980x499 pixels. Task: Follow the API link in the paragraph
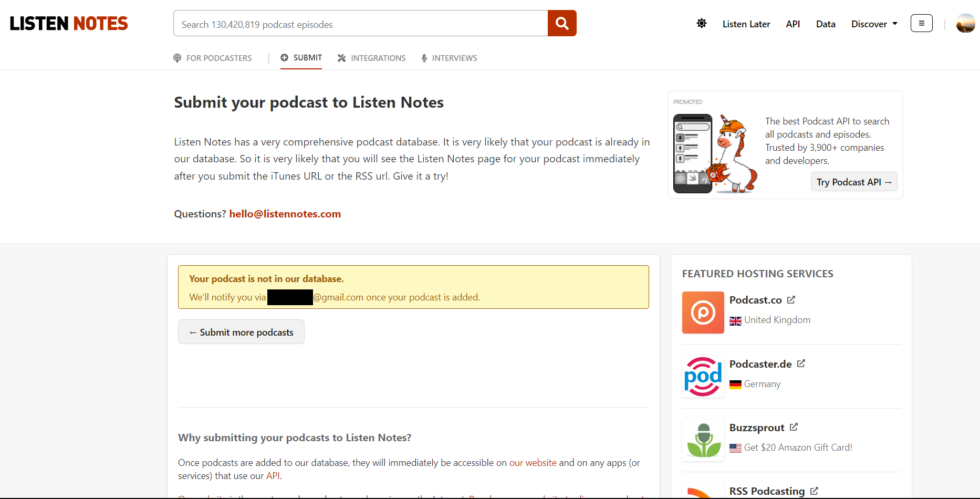(x=273, y=476)
